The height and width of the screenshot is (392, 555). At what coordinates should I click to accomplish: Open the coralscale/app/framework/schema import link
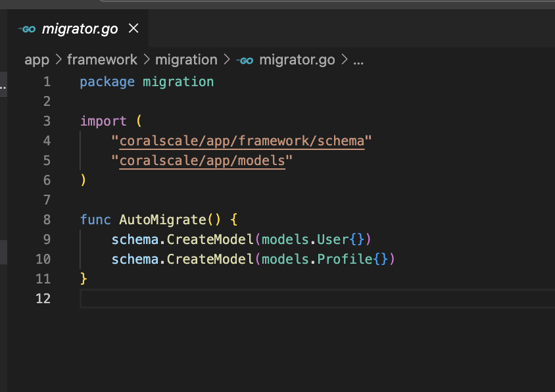[242, 141]
